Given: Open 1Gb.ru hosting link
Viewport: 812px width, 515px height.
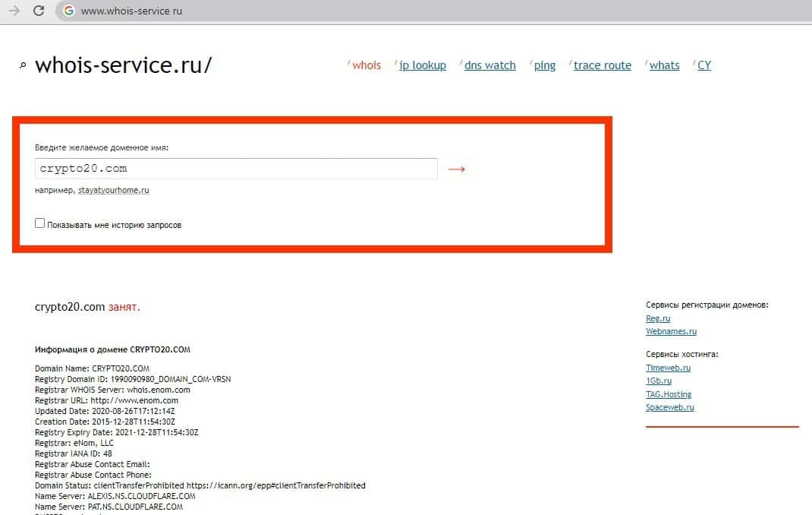Looking at the screenshot, I should tap(659, 381).
